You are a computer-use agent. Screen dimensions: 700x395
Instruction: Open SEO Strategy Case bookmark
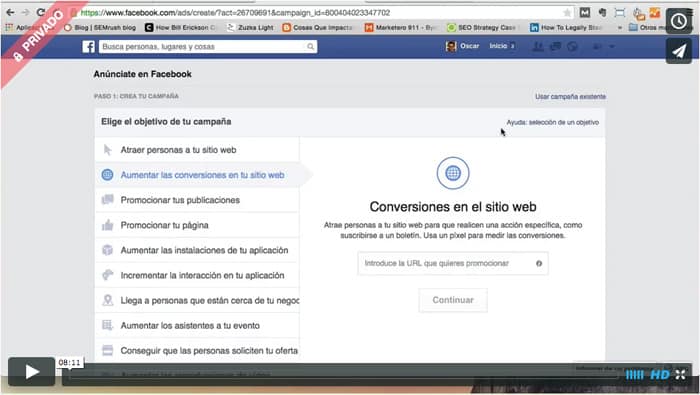point(482,27)
